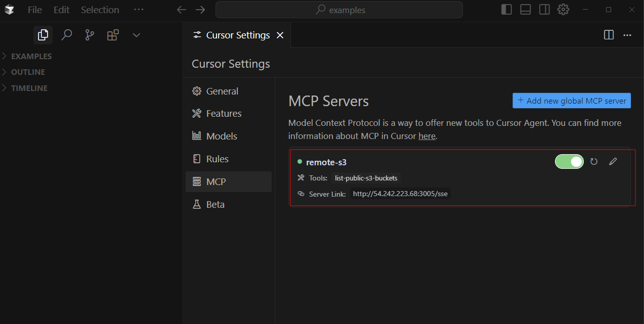Edit the remote-s3 server with pencil icon

(613, 162)
